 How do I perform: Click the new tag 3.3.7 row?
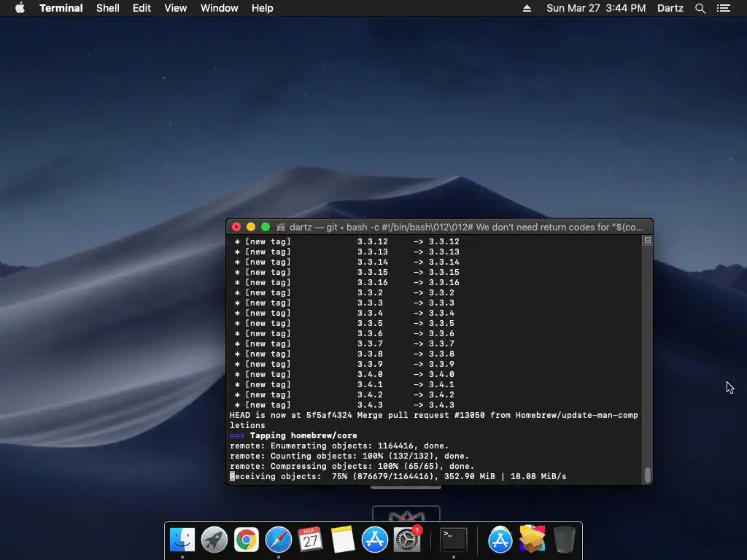[x=344, y=343]
